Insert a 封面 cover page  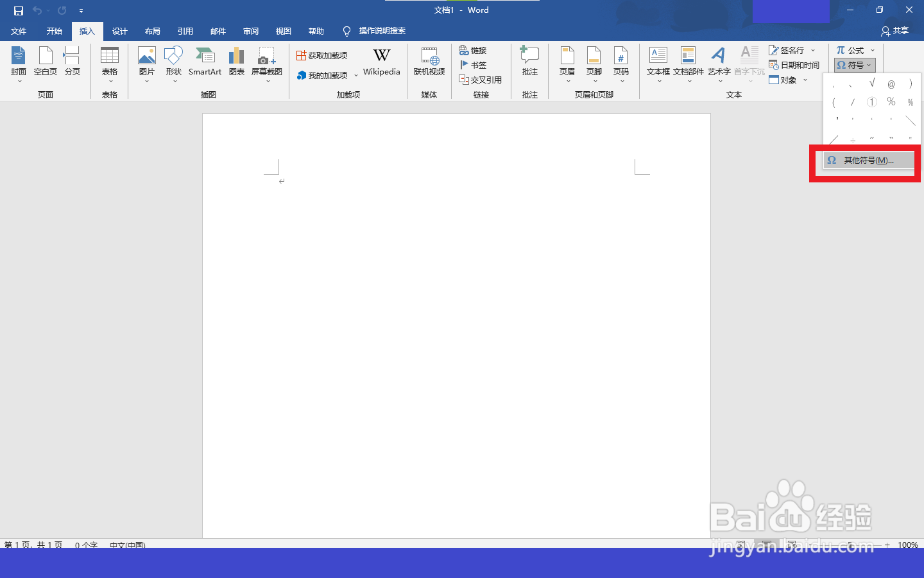19,65
